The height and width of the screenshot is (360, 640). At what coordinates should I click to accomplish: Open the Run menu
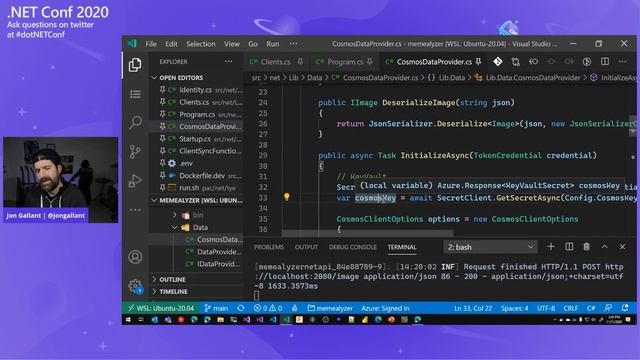[x=273, y=44]
